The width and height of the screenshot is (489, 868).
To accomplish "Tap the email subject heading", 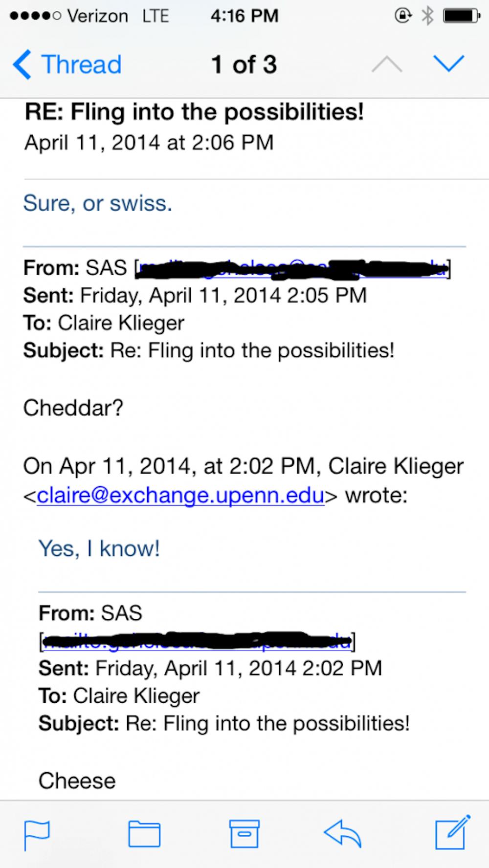I will click(194, 112).
